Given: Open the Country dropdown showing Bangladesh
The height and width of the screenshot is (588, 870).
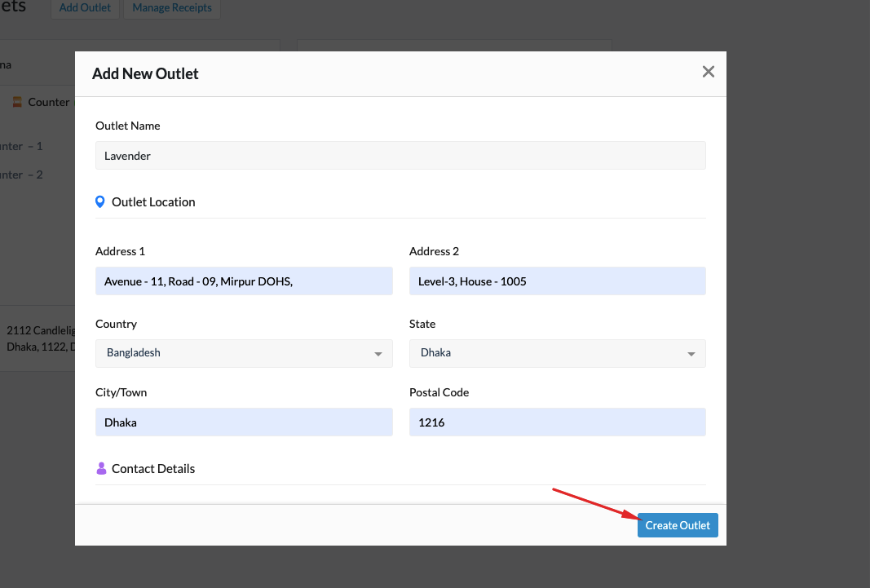Looking at the screenshot, I should tap(243, 353).
